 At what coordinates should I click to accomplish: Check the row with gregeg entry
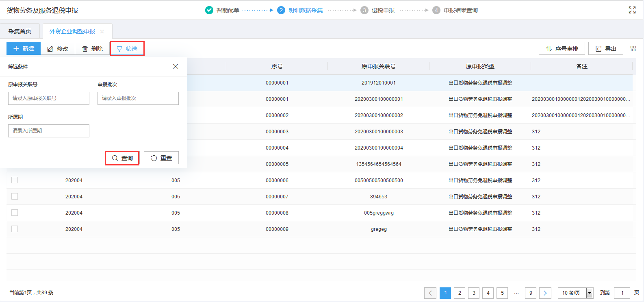pos(15,229)
